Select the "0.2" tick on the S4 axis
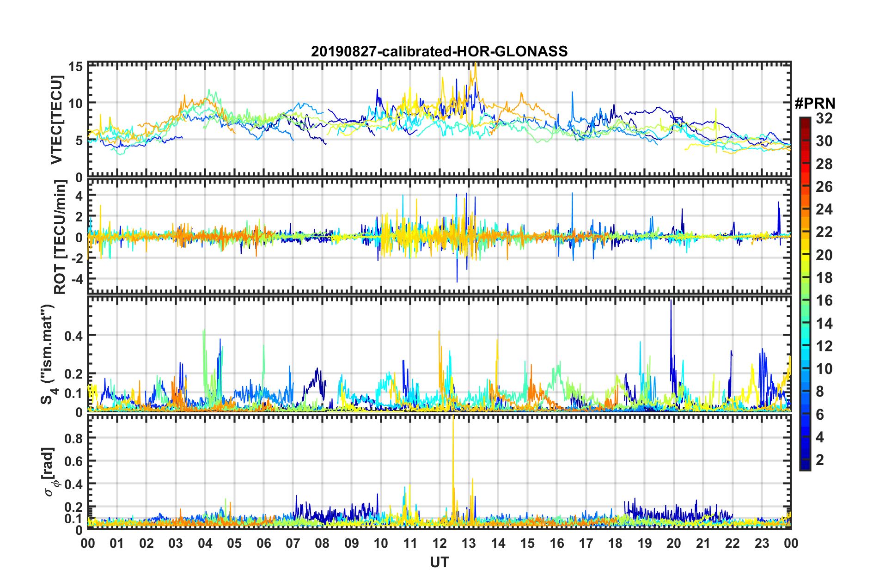 74,374
